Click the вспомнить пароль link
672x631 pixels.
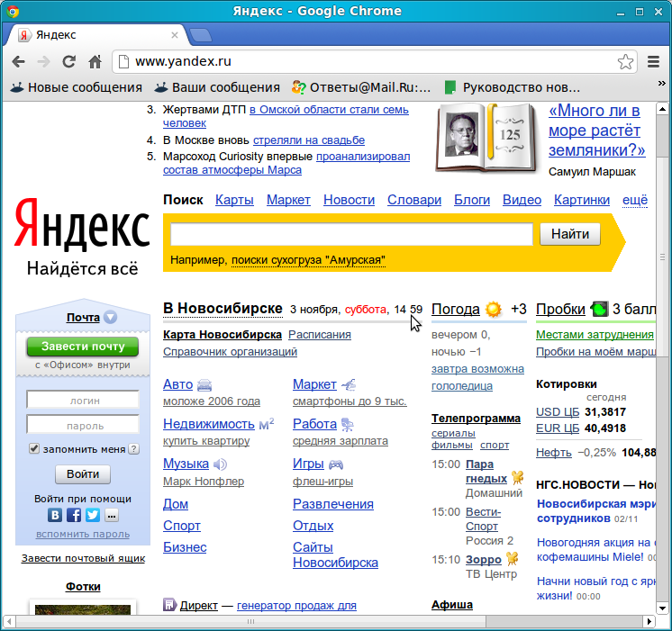83,534
